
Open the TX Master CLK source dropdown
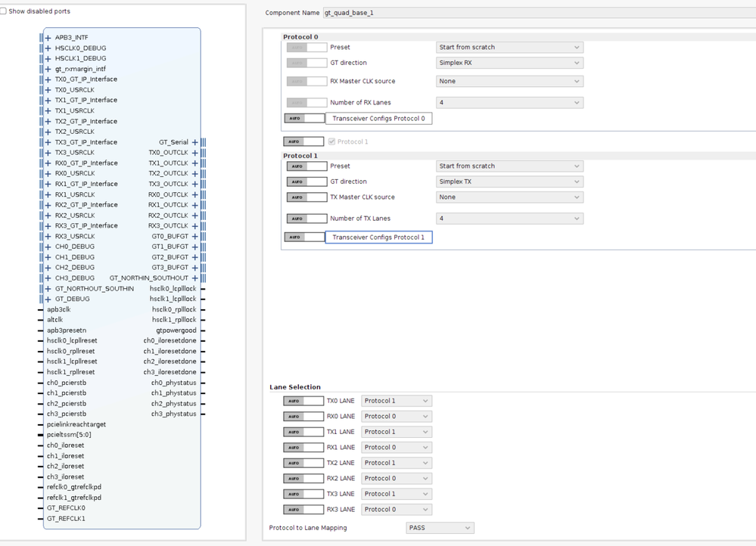point(509,197)
